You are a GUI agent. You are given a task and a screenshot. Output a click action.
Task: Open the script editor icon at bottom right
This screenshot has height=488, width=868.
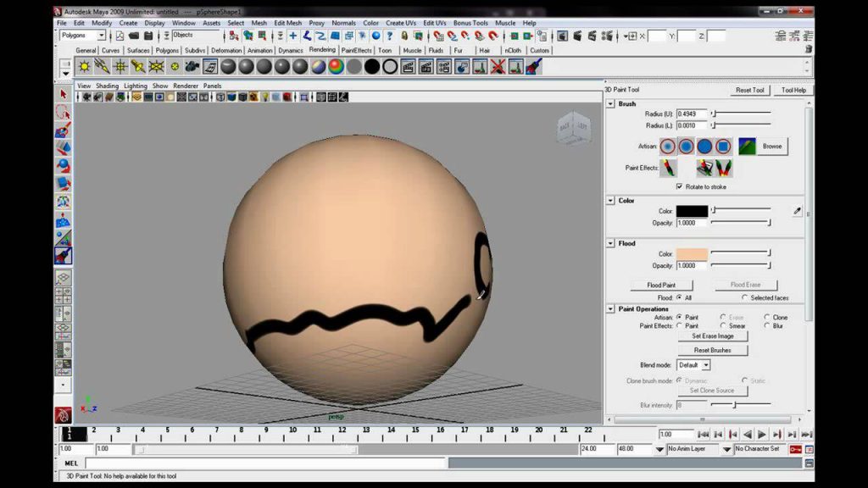pos(809,463)
